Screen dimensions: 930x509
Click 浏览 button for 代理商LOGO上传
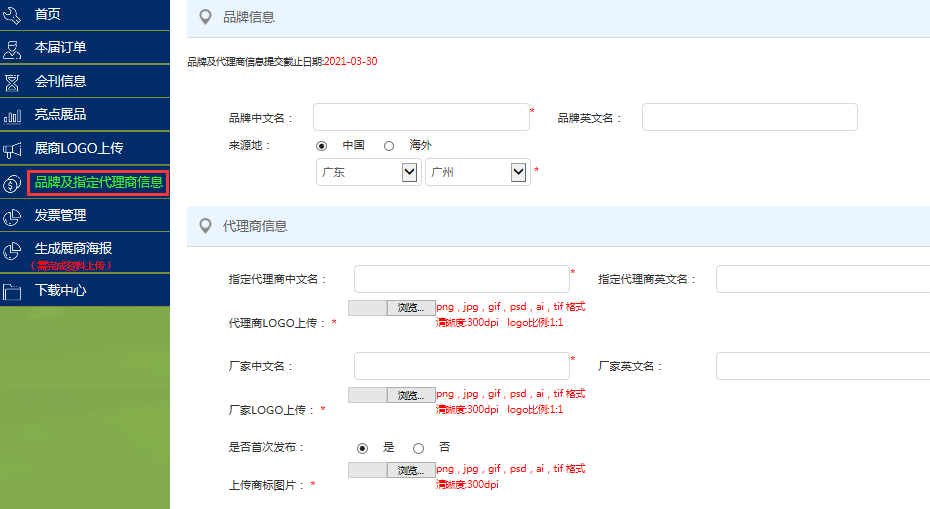(411, 308)
